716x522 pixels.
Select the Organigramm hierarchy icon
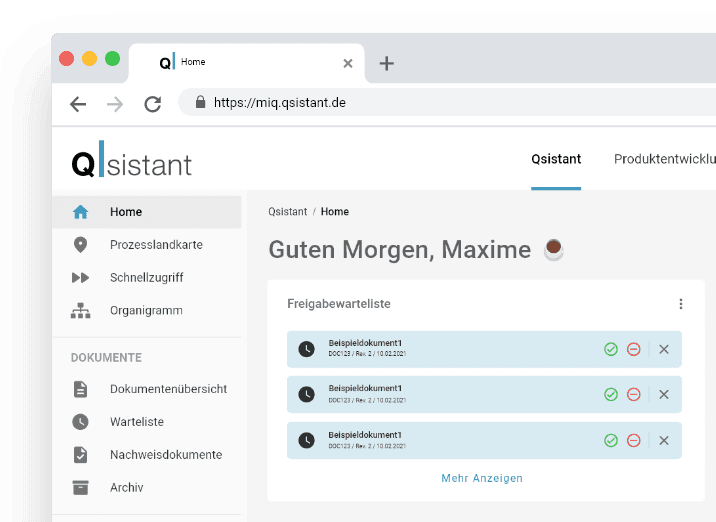click(x=81, y=311)
